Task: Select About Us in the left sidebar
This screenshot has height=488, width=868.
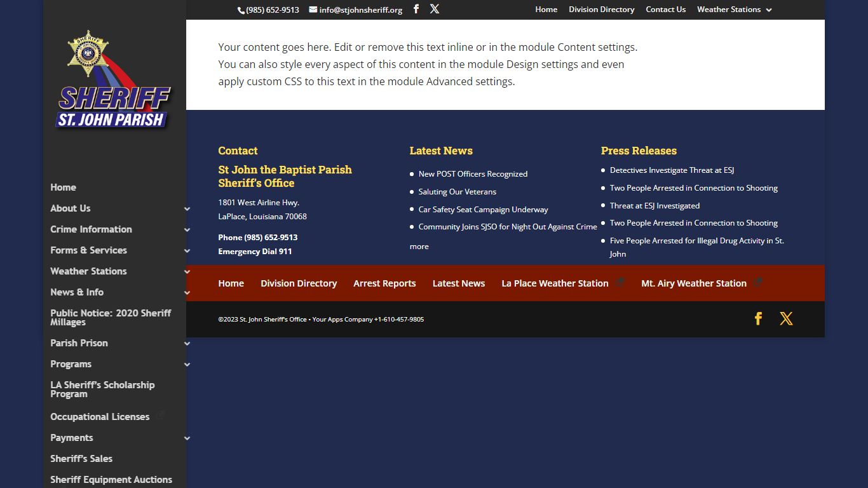Action: [71, 208]
